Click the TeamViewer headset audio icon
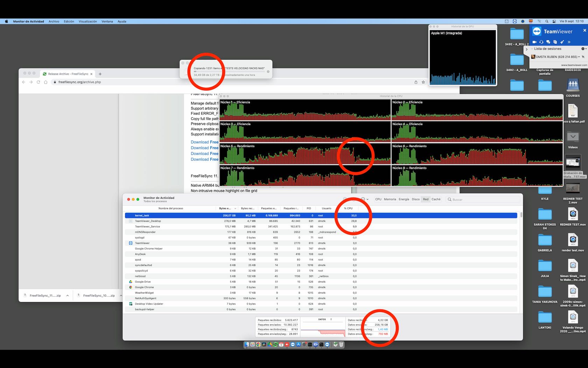Image resolution: width=588 pixels, height=368 pixels. (x=541, y=42)
